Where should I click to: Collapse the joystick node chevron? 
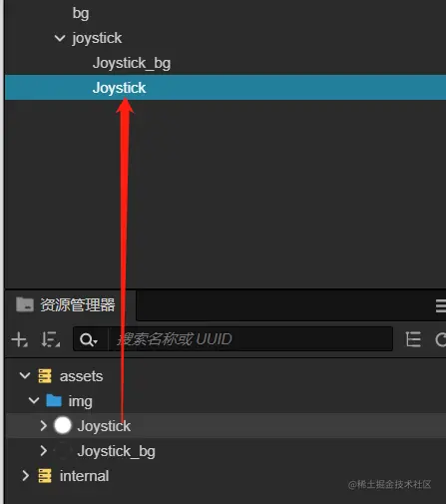click(x=60, y=38)
